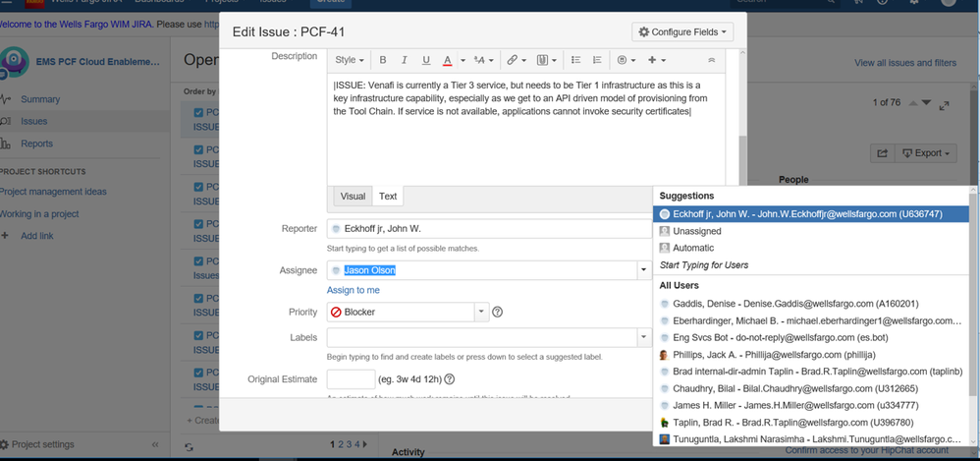Screen dimensions: 980x461
Task: Go to next issue list page arrow
Action: click(x=365, y=444)
